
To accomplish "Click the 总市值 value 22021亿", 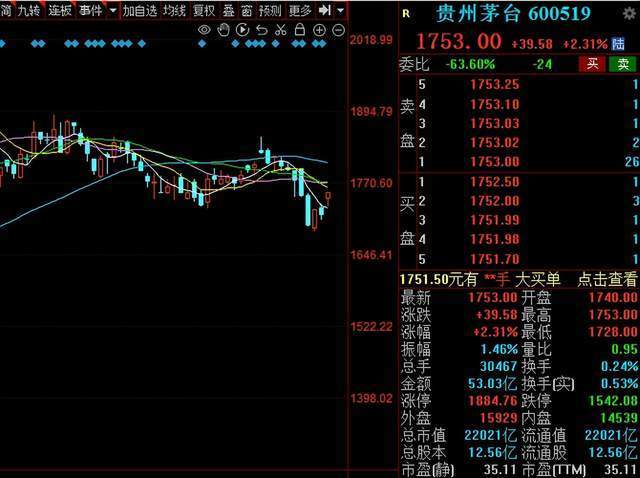I will click(491, 435).
